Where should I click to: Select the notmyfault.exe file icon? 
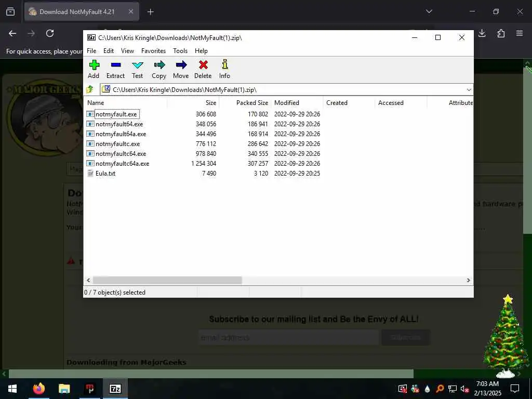(x=90, y=114)
